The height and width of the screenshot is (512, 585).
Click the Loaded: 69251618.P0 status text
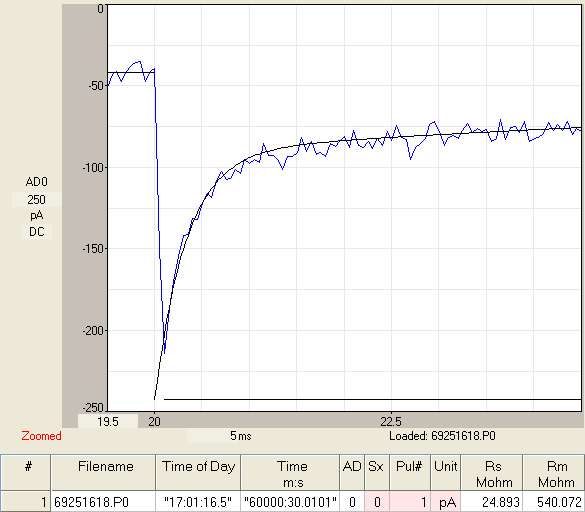[442, 435]
